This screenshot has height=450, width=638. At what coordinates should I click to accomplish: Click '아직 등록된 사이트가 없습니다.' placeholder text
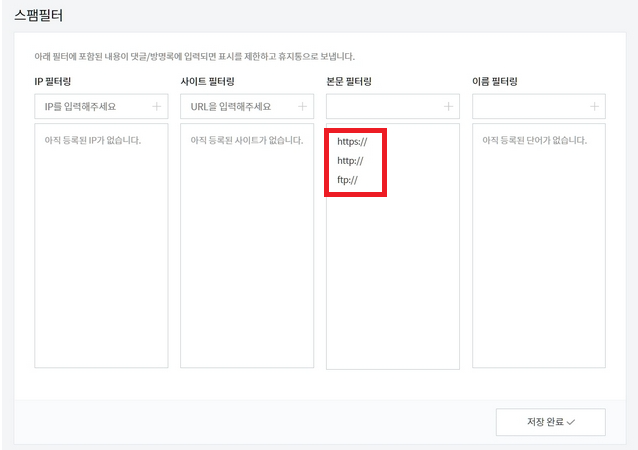[x=247, y=140]
